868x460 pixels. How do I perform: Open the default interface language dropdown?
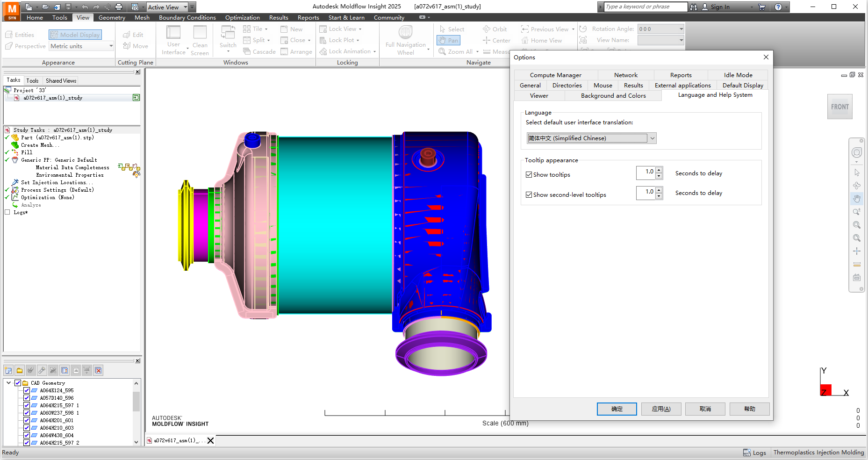(652, 138)
